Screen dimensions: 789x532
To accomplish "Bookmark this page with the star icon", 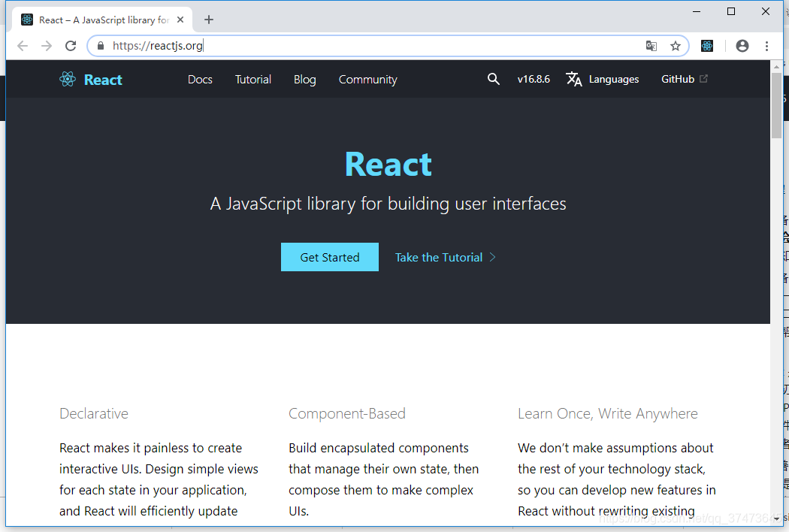I will click(x=676, y=46).
